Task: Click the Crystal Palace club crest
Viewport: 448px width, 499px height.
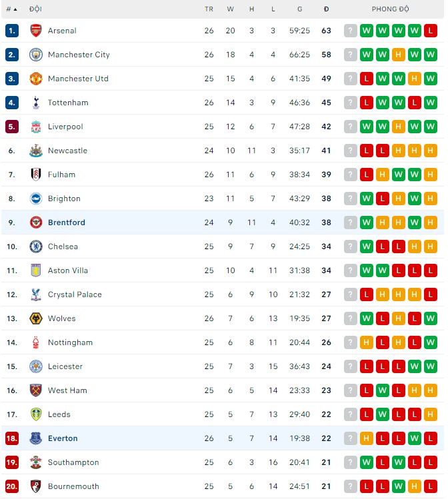Action: [x=35, y=294]
